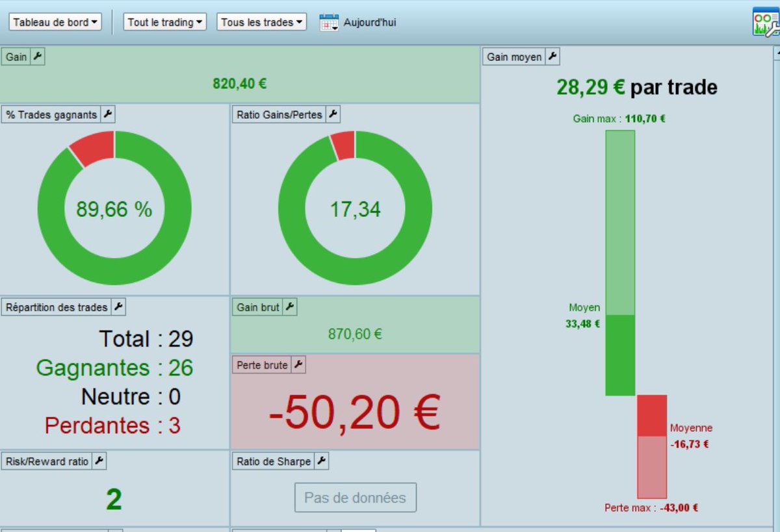Open the Tous les trades dropdown
The image size is (780, 532).
[x=261, y=22]
